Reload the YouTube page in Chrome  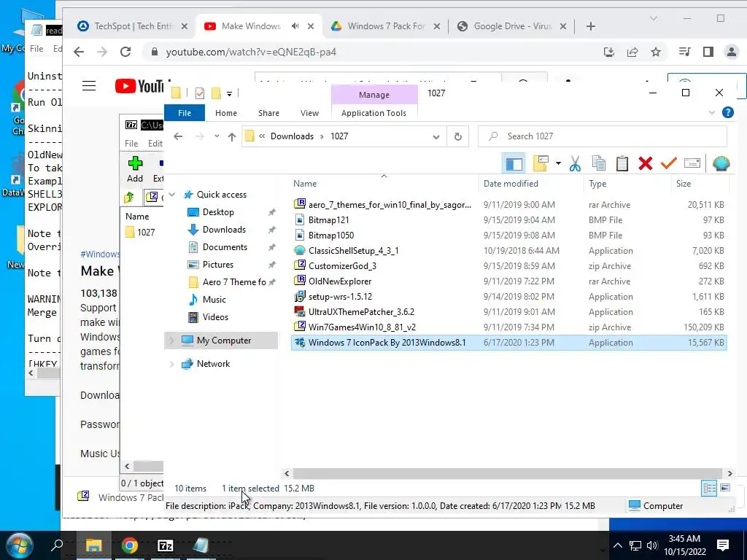tap(125, 52)
